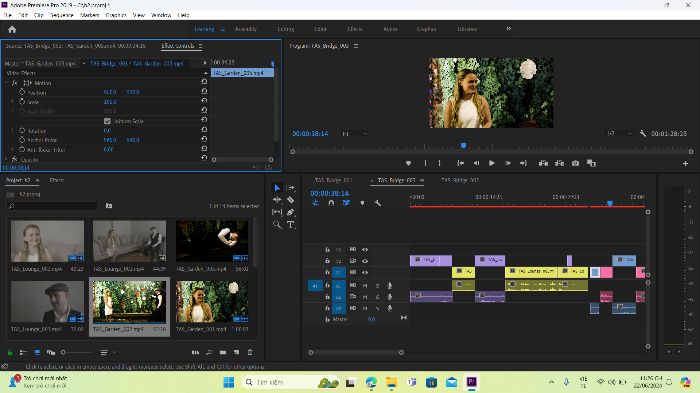The image size is (700, 393).
Task: Select the Ripple Edit tool
Action: (277, 200)
